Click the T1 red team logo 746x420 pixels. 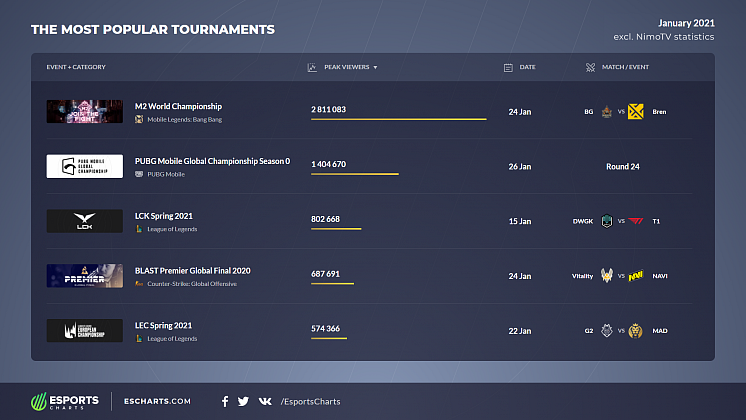point(636,221)
